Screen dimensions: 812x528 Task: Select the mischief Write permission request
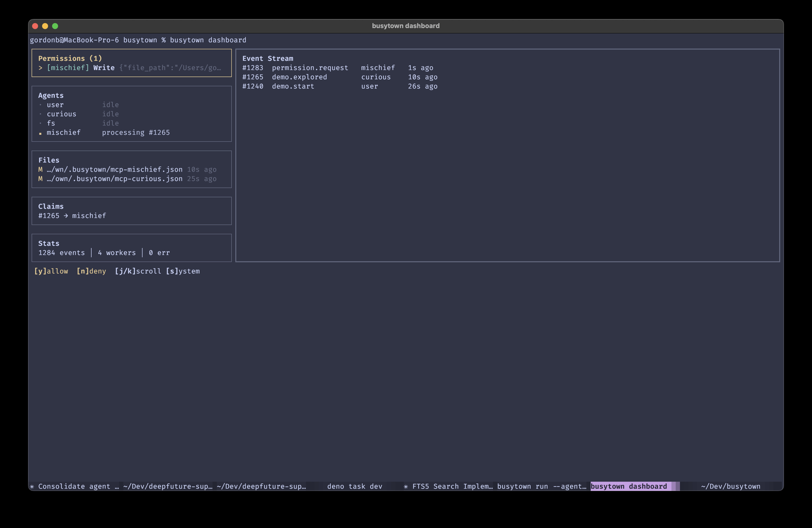pyautogui.click(x=131, y=68)
